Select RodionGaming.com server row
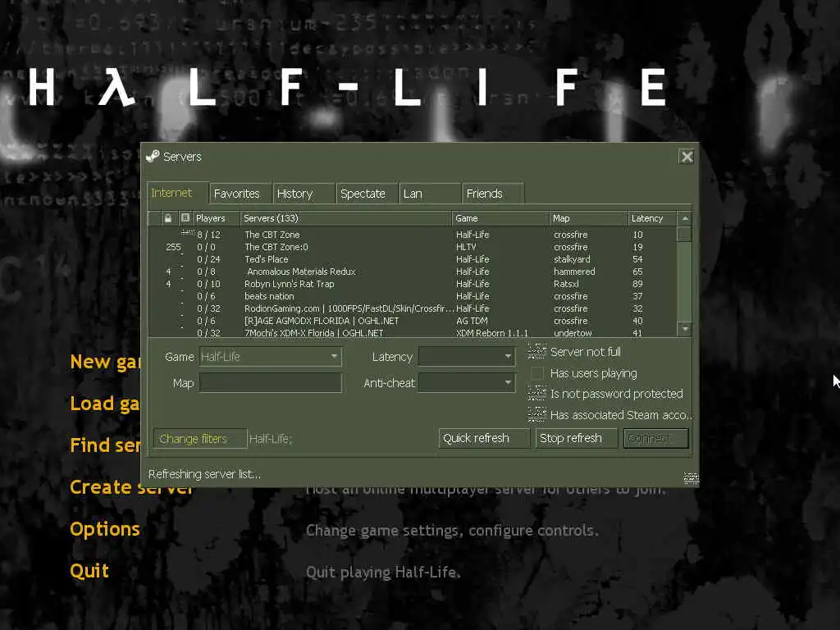Image resolution: width=840 pixels, height=630 pixels. pos(413,308)
